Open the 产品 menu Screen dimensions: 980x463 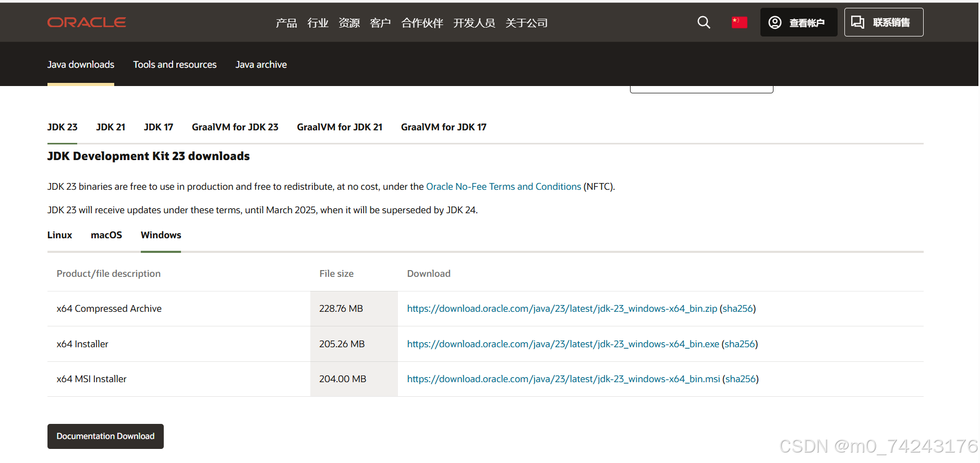click(x=286, y=23)
